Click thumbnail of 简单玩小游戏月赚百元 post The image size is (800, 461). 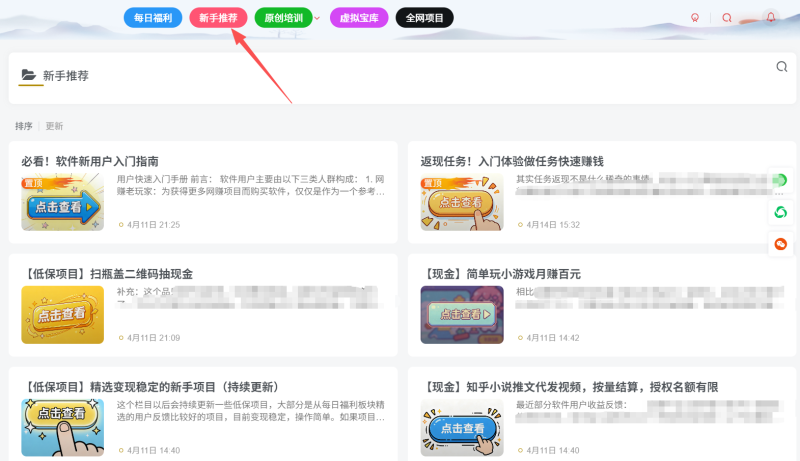[462, 315]
